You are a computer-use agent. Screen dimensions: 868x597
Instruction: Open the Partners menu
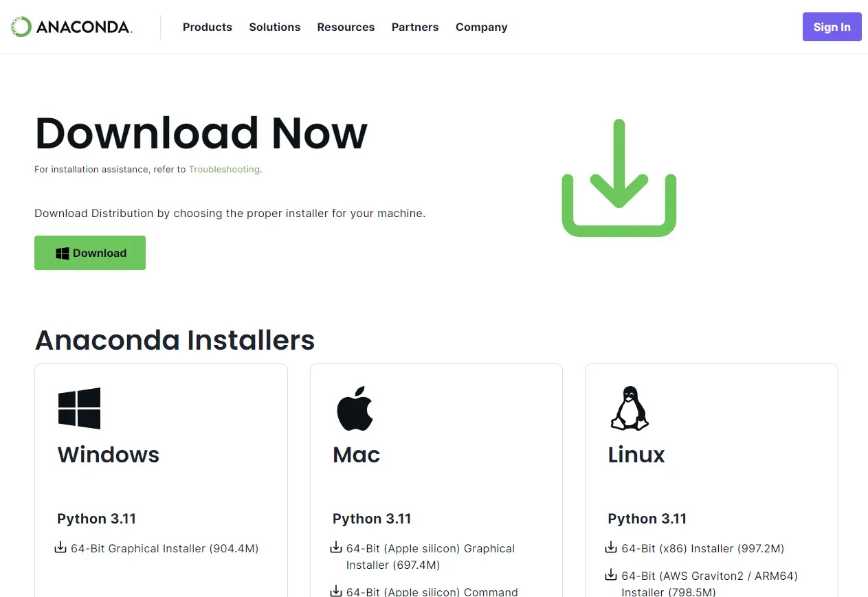click(415, 27)
